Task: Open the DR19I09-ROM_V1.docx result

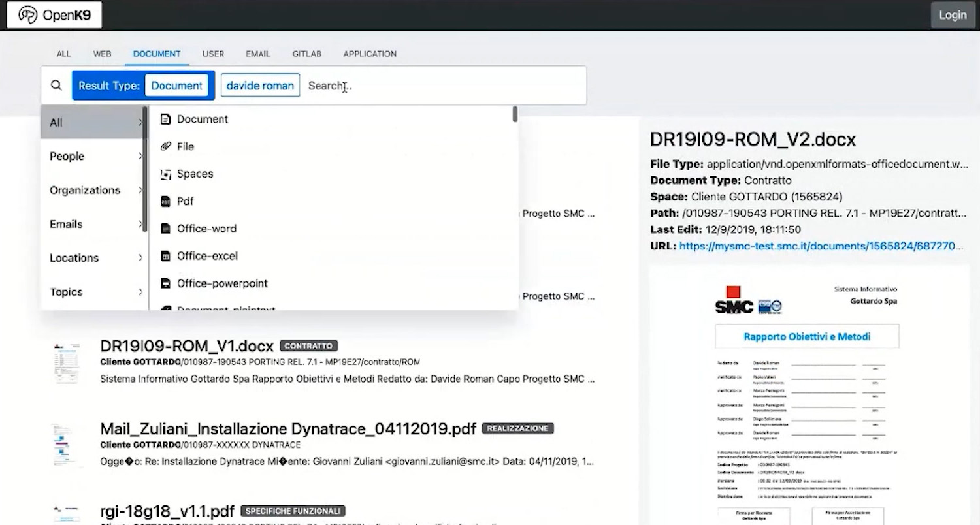Action: point(187,345)
